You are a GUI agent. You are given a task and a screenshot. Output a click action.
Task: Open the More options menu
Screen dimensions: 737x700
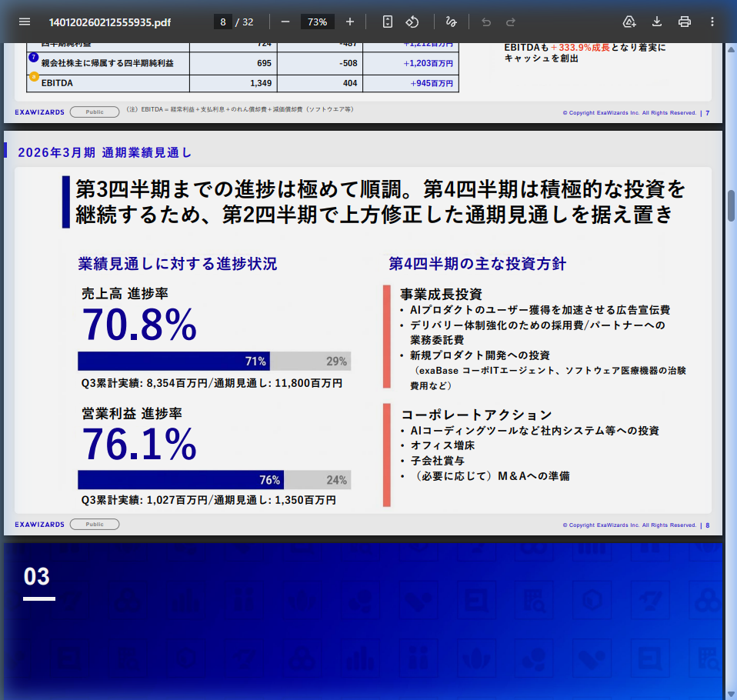coord(712,22)
